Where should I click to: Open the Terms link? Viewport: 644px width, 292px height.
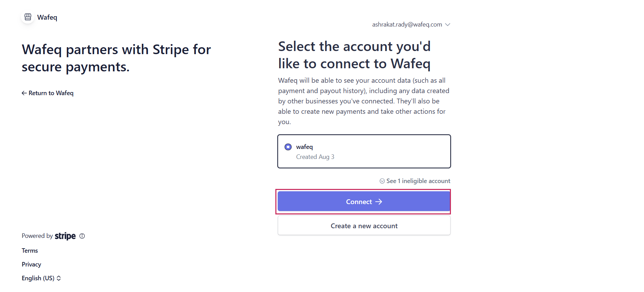pos(30,251)
